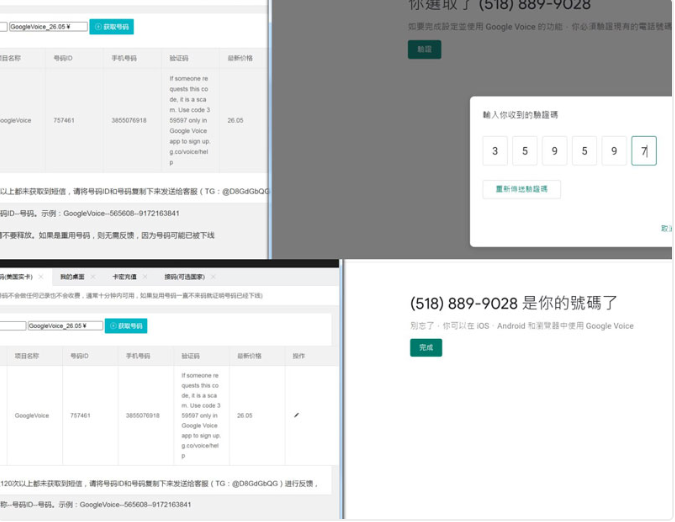Click example text GoogleVoice--565608--9172163841 in lower-left panel

[135, 504]
